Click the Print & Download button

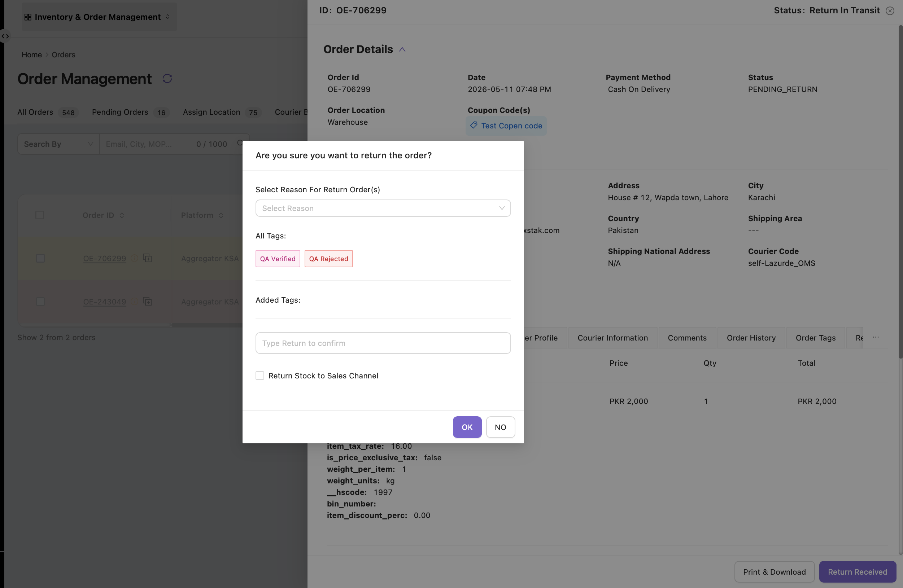[x=775, y=572]
